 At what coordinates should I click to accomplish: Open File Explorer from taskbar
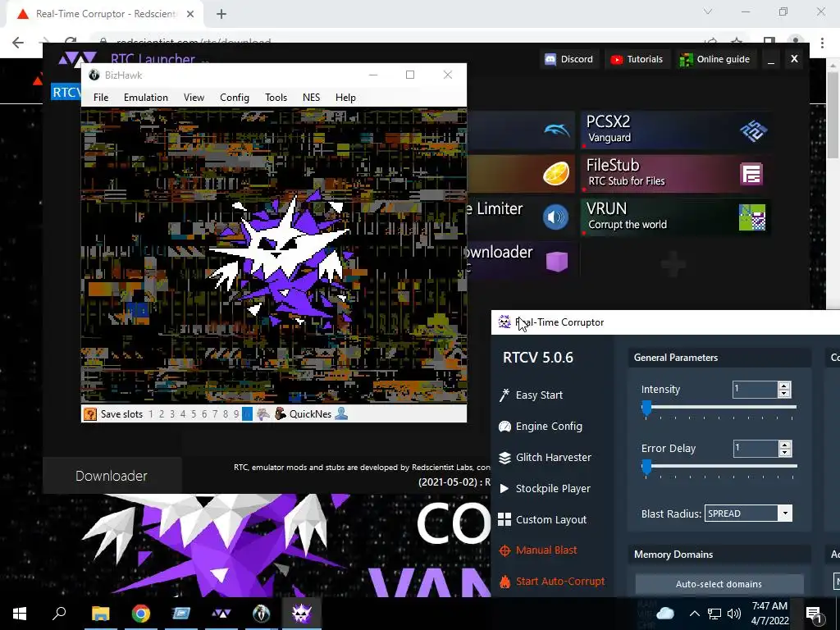(101, 614)
